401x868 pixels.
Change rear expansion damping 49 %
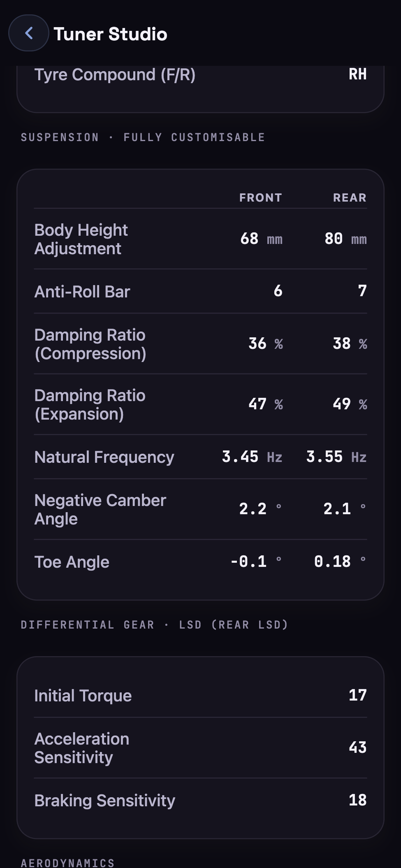[x=350, y=404]
